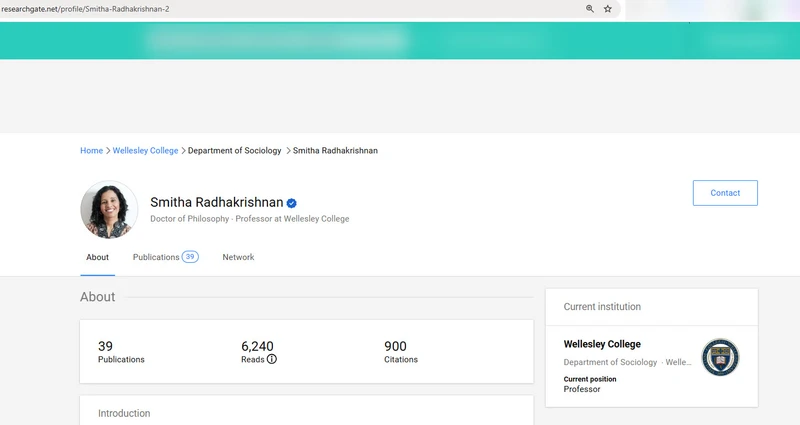Screen dimensions: 800x425
Task: Go to Home breadcrumb link
Action: [x=91, y=151]
